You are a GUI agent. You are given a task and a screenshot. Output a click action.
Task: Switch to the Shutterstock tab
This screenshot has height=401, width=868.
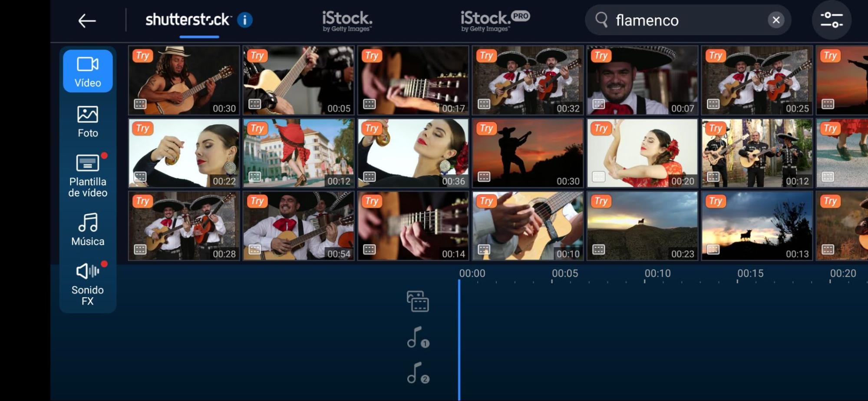[x=188, y=20]
